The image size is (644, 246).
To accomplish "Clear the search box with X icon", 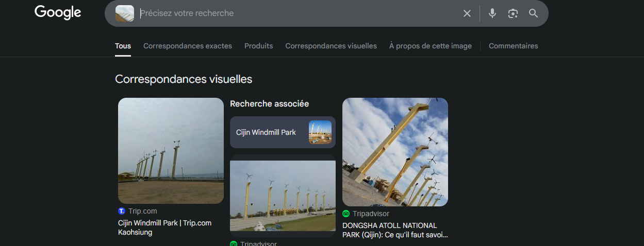I will [467, 13].
